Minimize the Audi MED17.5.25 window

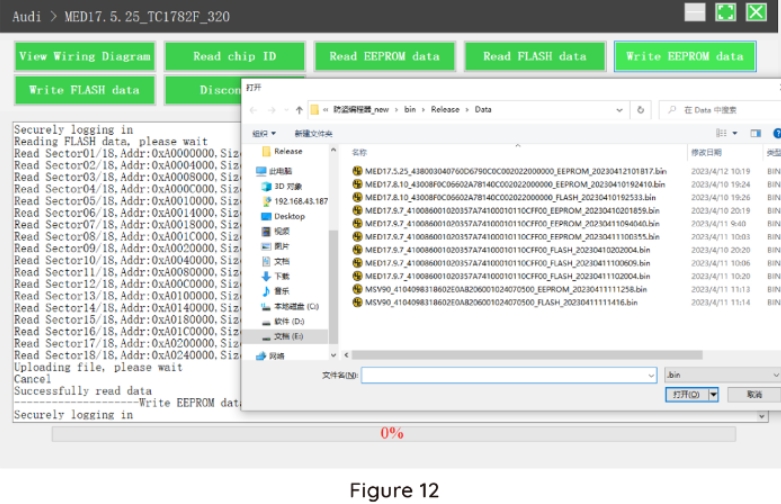pos(695,12)
